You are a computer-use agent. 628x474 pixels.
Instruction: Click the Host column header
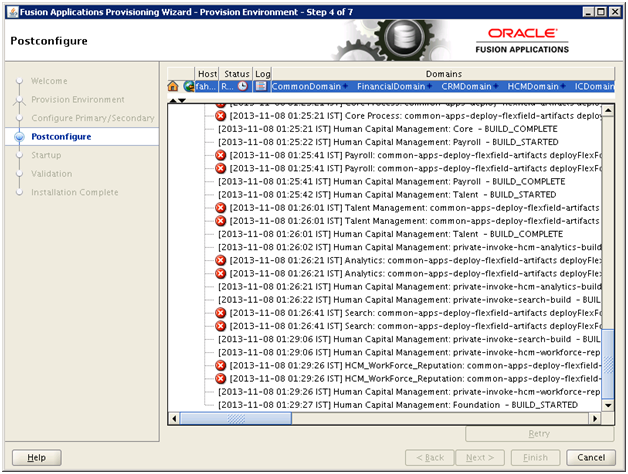coord(207,74)
